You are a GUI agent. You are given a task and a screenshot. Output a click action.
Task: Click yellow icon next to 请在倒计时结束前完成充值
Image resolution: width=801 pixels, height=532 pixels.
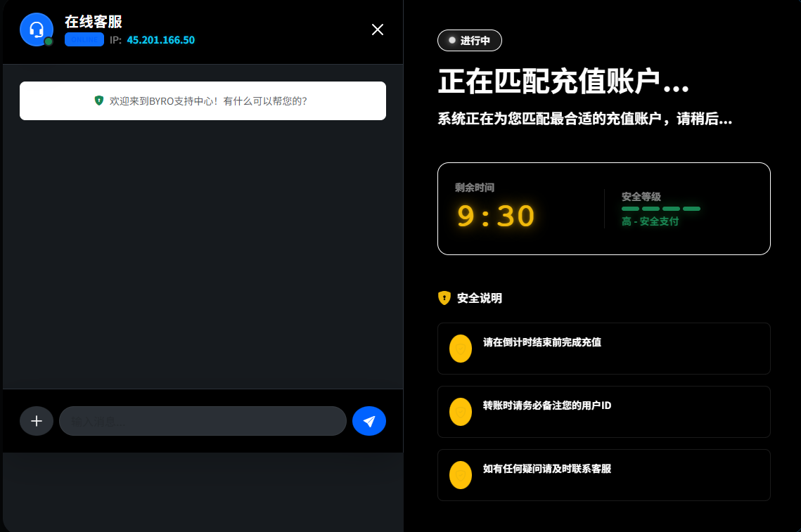coord(461,349)
